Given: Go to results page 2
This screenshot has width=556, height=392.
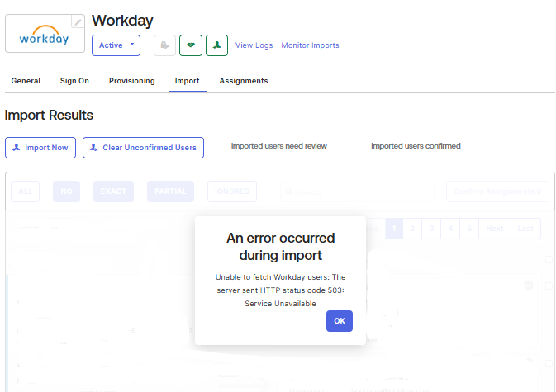Looking at the screenshot, I should click(412, 229).
